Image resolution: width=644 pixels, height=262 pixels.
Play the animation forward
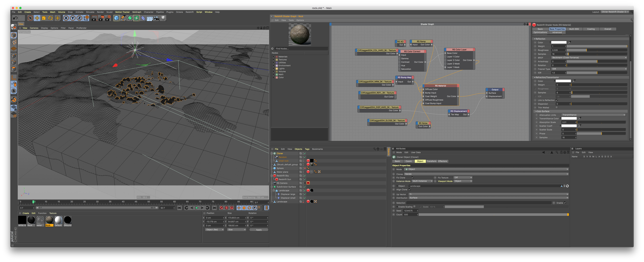[x=197, y=208]
